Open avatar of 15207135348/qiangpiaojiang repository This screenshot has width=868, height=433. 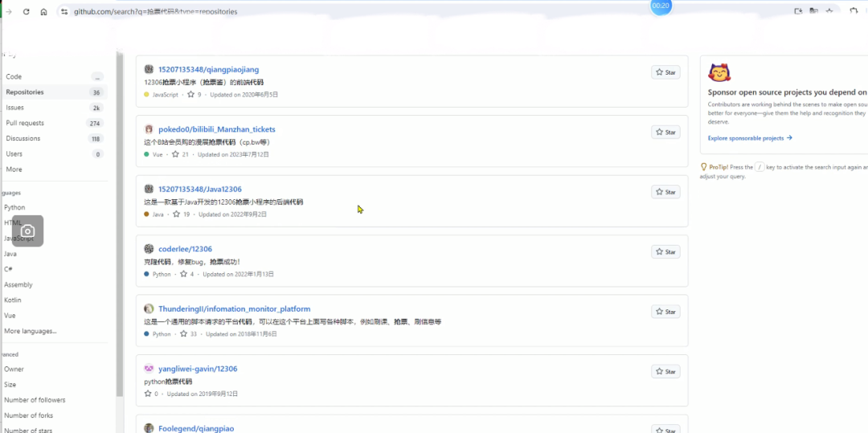pyautogui.click(x=149, y=69)
